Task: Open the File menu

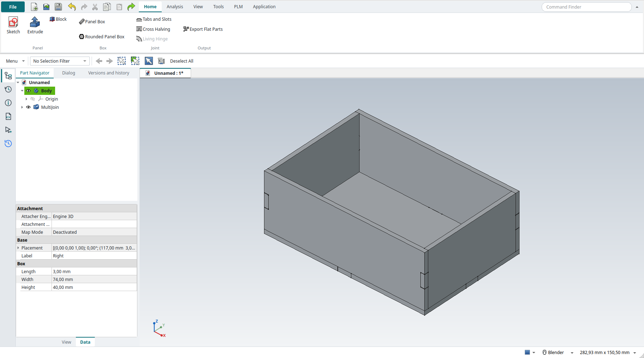Action: click(x=13, y=7)
